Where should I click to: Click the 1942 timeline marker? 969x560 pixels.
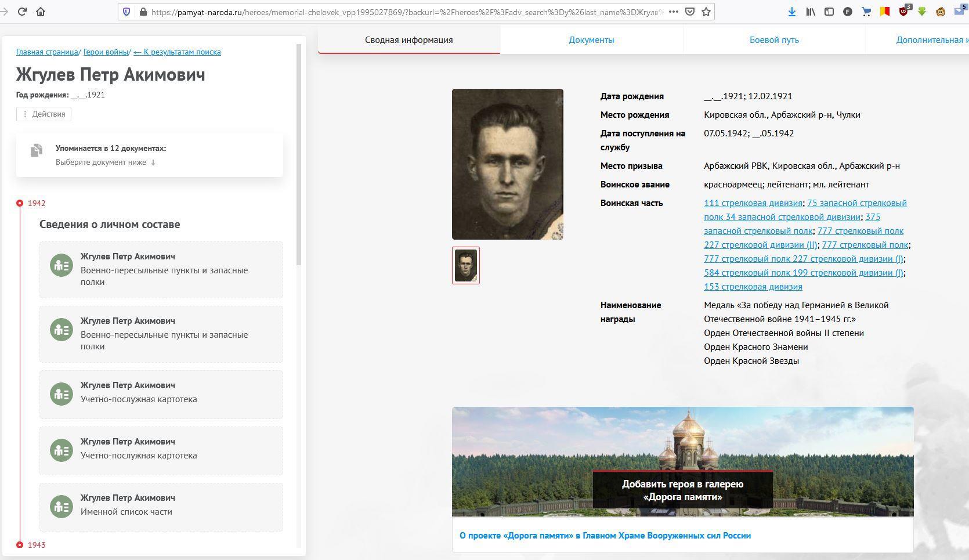(20, 203)
